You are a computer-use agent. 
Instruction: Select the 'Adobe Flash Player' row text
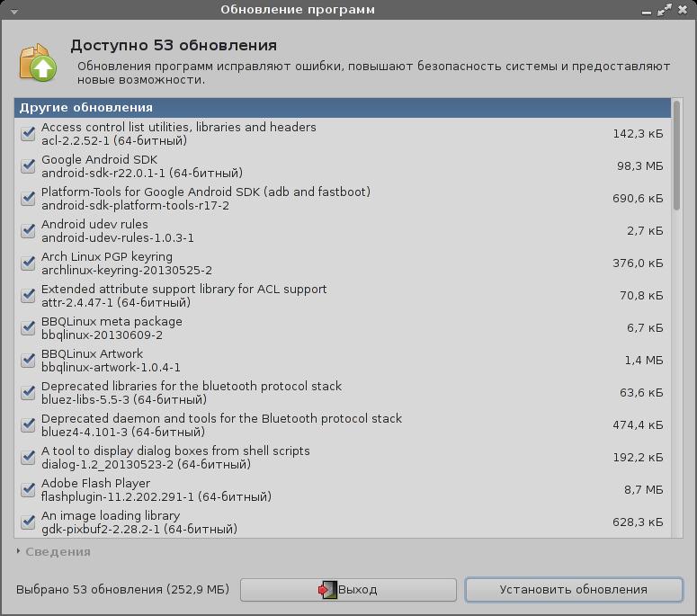pyautogui.click(x=95, y=484)
